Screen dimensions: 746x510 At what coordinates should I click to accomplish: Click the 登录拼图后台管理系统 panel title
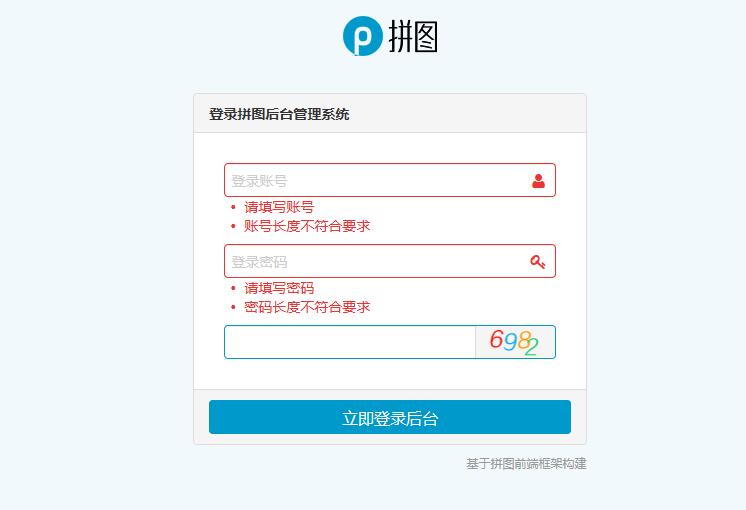[279, 114]
